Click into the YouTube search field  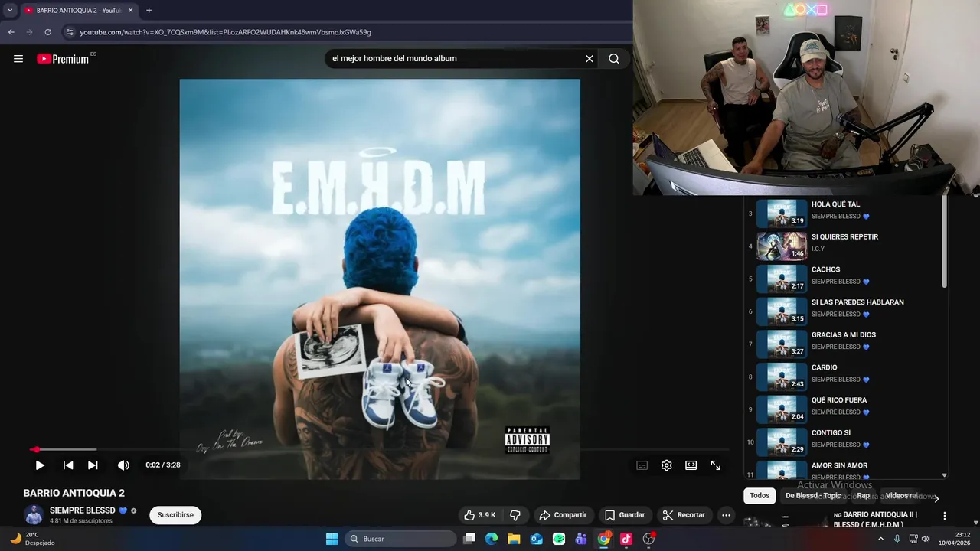(456, 59)
